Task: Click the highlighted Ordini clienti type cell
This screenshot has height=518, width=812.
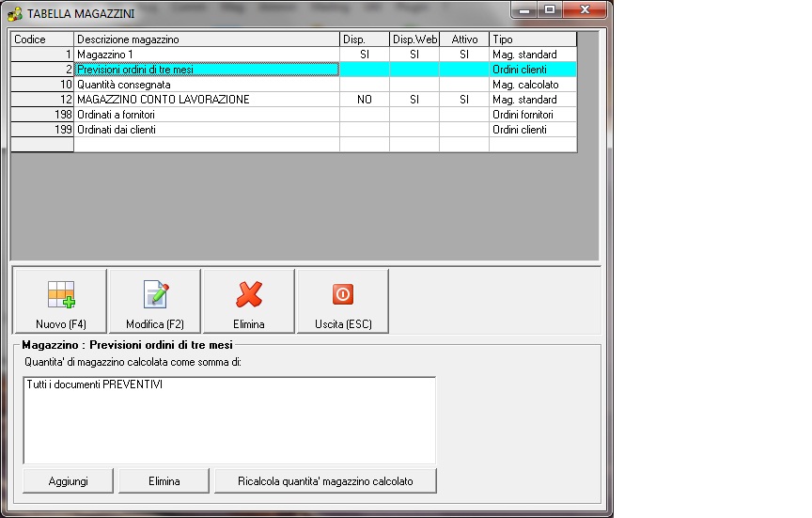Action: point(533,70)
